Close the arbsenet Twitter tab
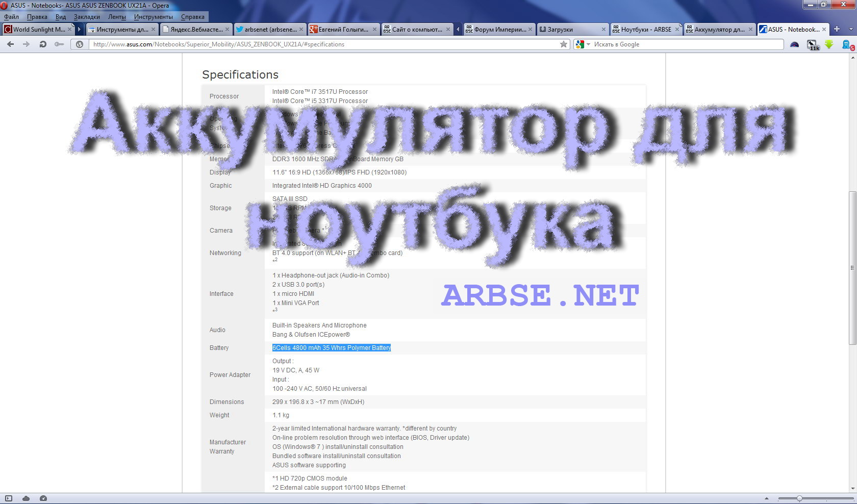857x504 pixels. (301, 30)
